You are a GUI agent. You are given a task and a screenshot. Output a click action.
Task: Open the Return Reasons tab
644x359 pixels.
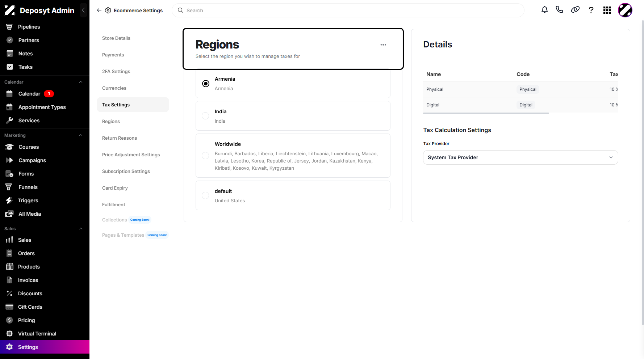tap(120, 138)
